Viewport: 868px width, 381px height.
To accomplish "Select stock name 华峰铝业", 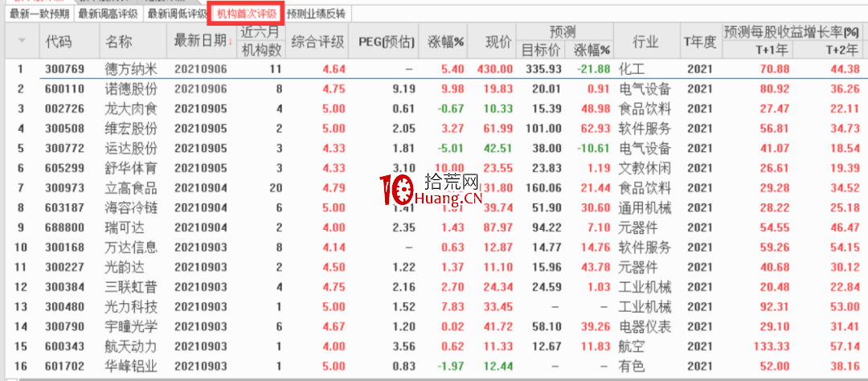I will (131, 367).
